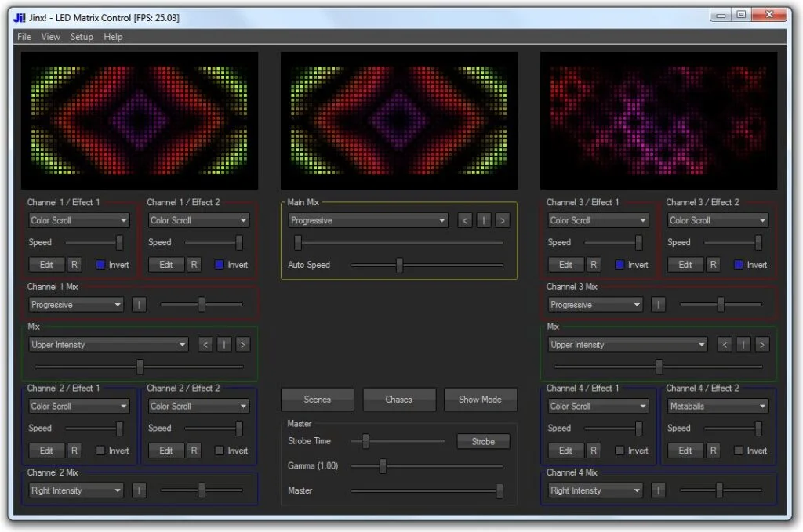Open Channel 1 / Effect 1 Color Scroll dropdown
Viewport: 803px width, 532px height.
click(x=79, y=220)
